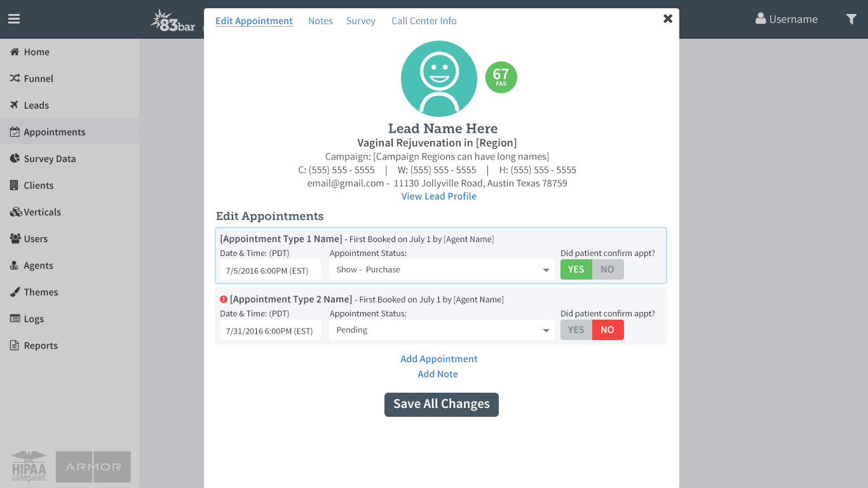Click the red alert icon on Appointment Type 2
This screenshot has width=868, height=488.
(224, 299)
